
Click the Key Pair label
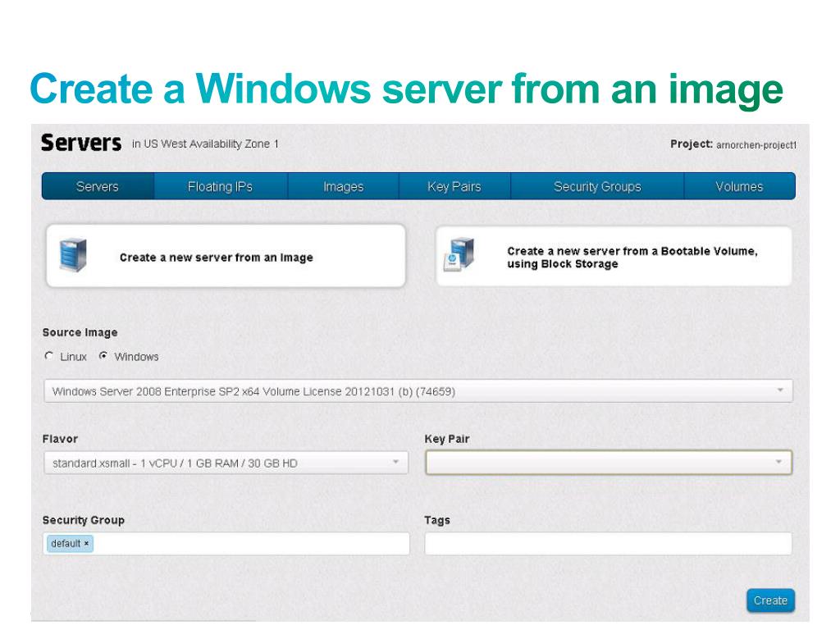point(447,439)
